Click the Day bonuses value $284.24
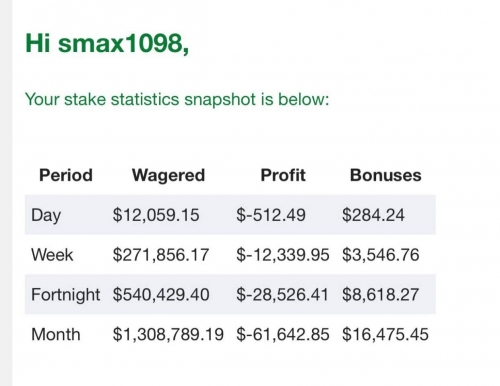The width and height of the screenshot is (500, 386). tap(373, 215)
